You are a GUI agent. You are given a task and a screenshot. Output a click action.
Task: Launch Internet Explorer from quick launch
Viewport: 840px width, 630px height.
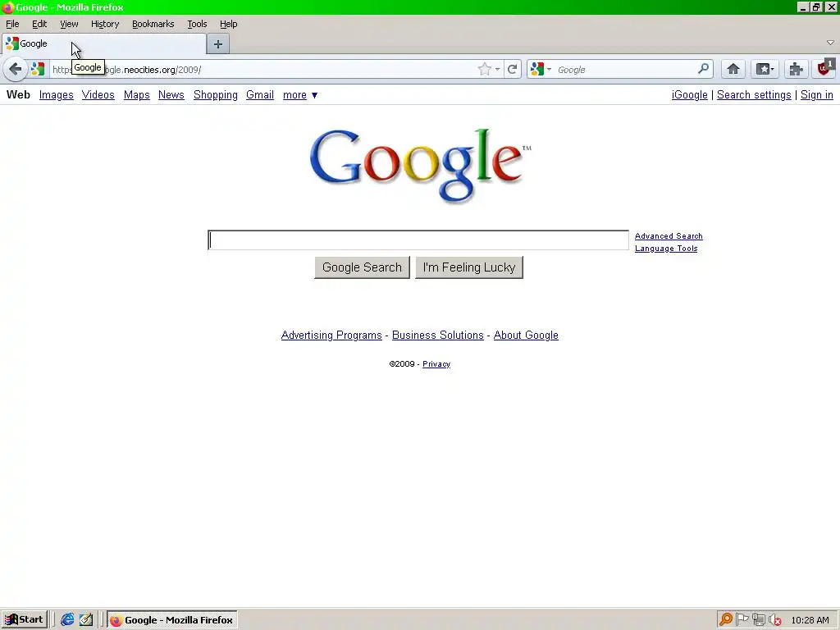(x=67, y=620)
